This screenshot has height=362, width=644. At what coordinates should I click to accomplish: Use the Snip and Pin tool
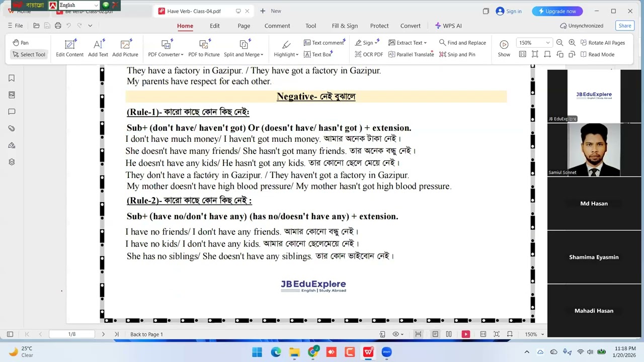click(x=457, y=54)
